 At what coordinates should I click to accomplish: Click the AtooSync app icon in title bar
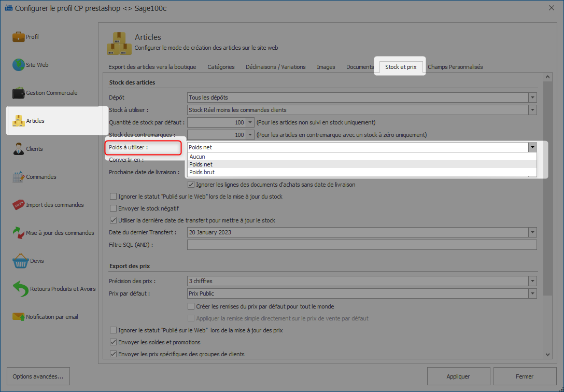click(9, 8)
